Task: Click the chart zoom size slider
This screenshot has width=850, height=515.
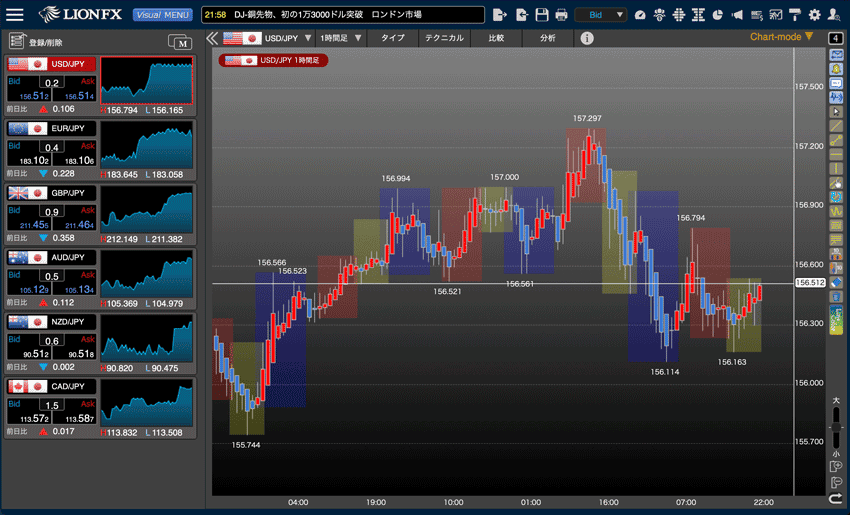Action: coord(837,425)
